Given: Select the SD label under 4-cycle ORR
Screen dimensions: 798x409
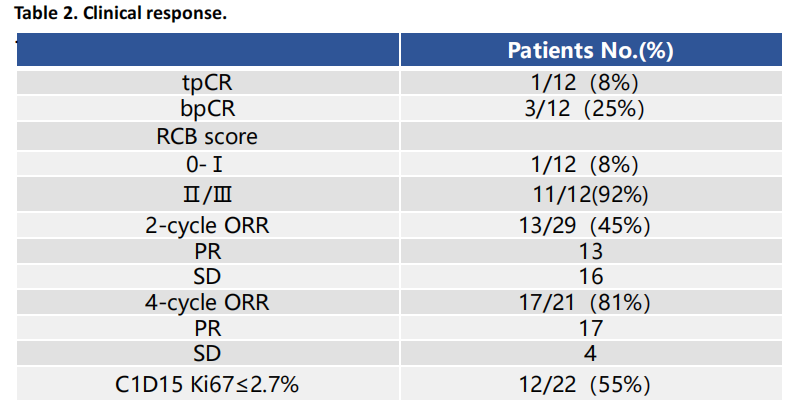Looking at the screenshot, I should [207, 353].
